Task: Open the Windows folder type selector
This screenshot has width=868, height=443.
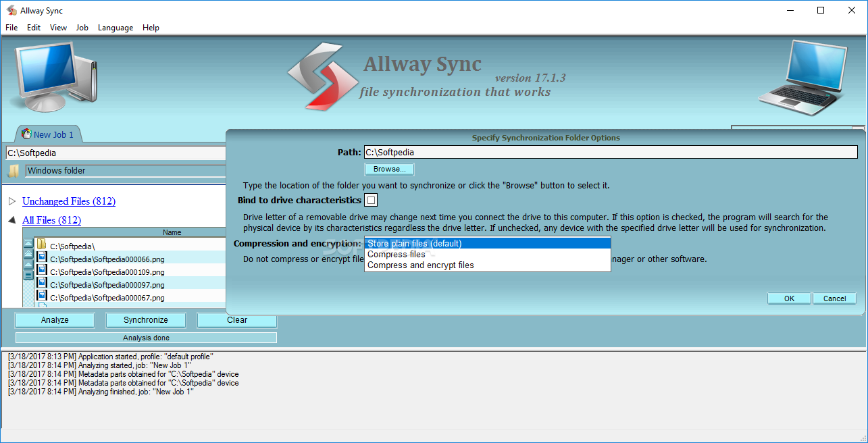Action: coord(126,171)
